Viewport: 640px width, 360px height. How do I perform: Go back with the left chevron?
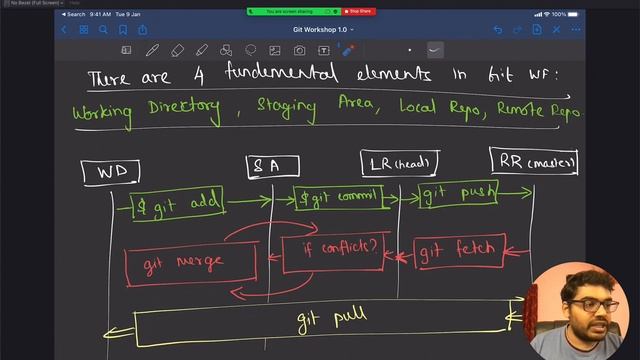[x=64, y=29]
